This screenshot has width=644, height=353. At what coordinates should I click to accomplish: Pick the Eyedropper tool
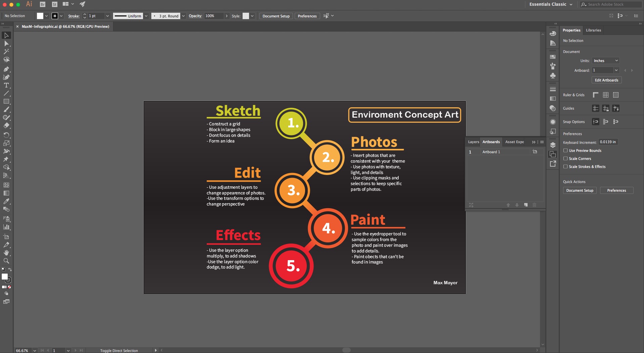pyautogui.click(x=6, y=201)
